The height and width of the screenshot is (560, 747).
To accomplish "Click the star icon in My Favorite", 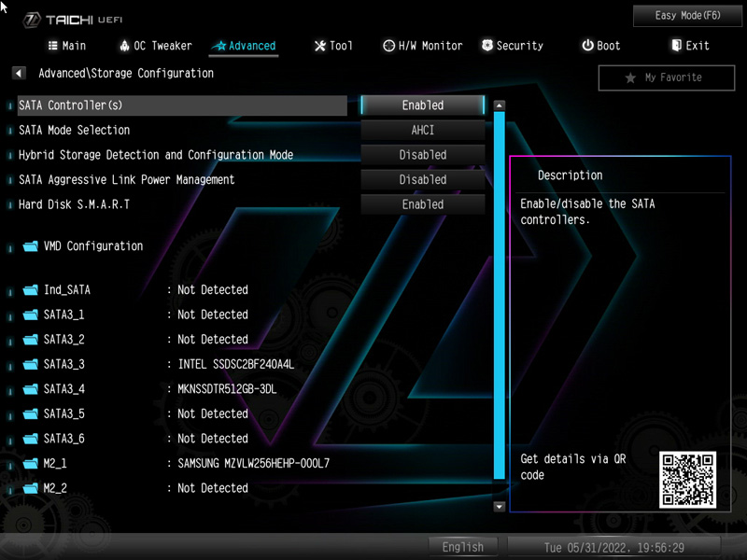I will click(630, 77).
